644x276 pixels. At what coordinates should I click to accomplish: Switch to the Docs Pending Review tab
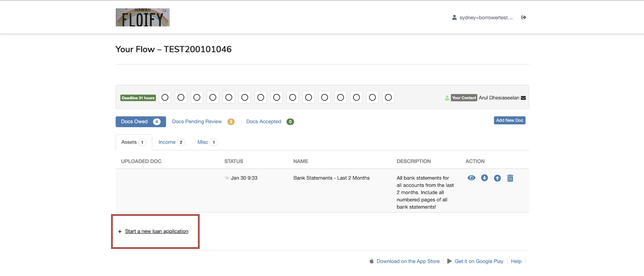197,122
